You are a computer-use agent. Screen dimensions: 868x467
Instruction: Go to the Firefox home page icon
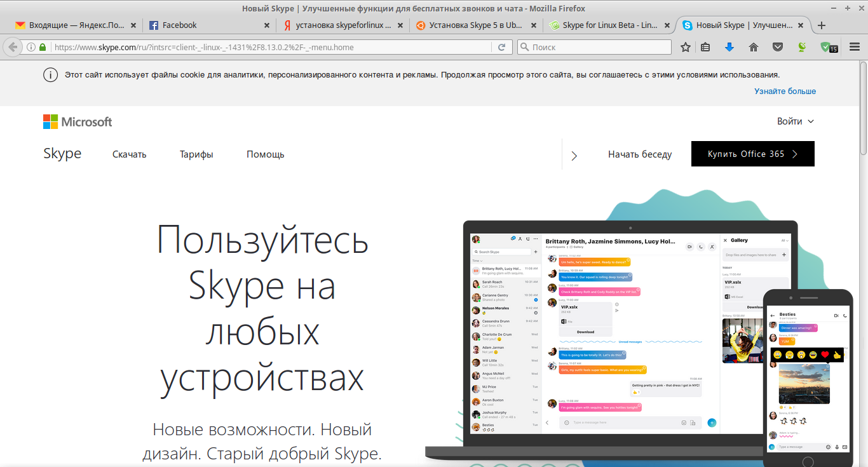(x=754, y=47)
